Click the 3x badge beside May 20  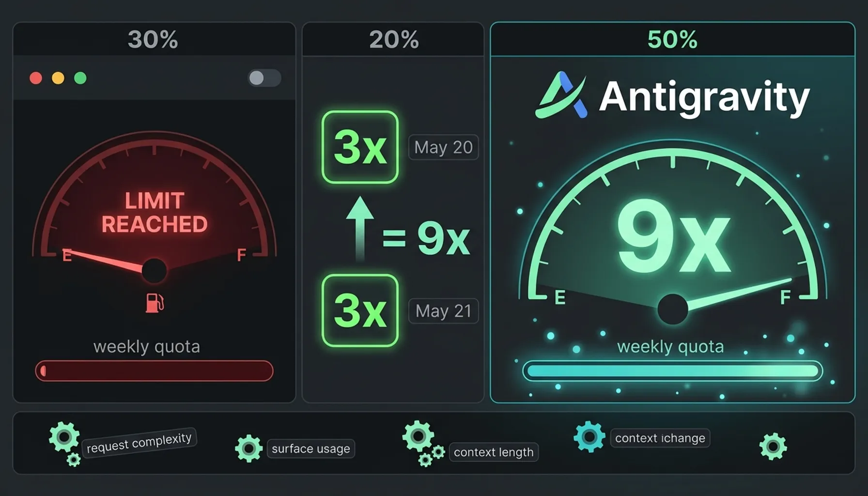(360, 147)
